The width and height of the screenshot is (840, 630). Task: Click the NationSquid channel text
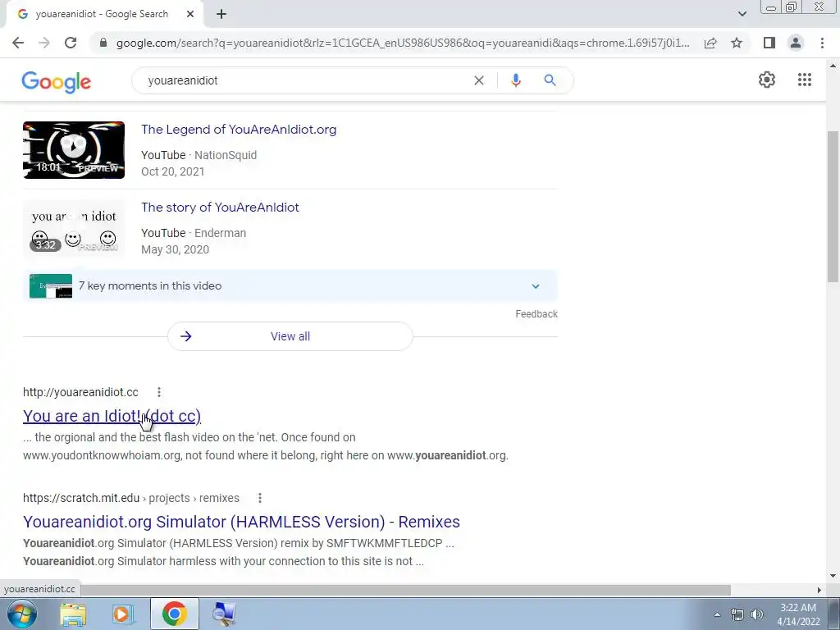click(226, 155)
